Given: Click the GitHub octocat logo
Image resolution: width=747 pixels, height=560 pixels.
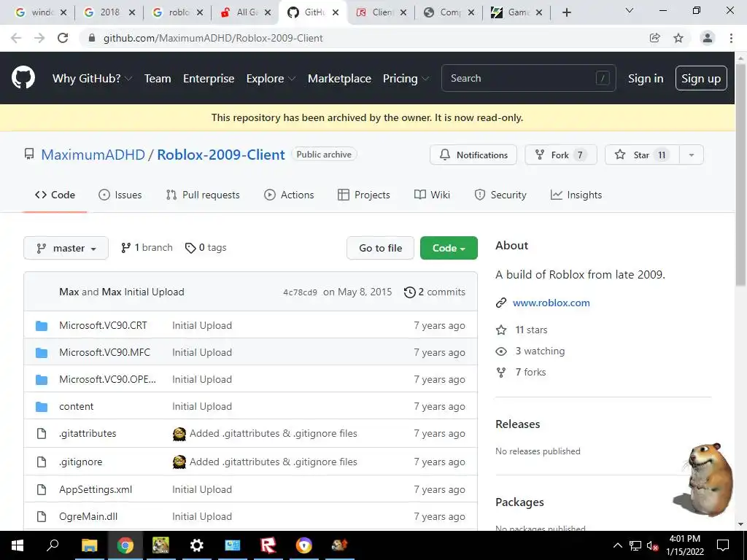Looking at the screenshot, I should coord(23,77).
